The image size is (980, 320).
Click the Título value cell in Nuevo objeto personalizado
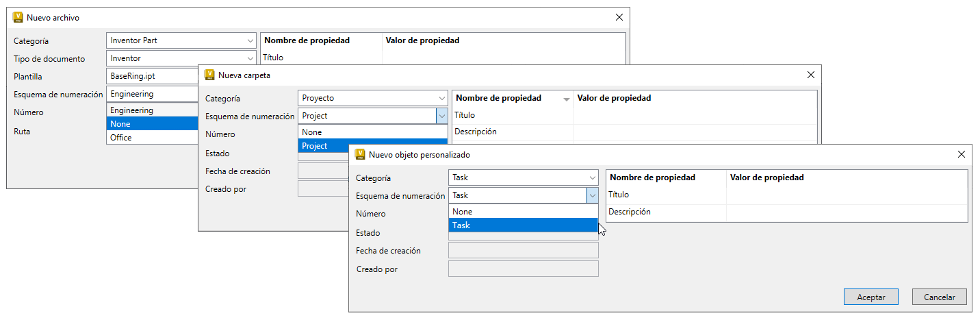[846, 195]
